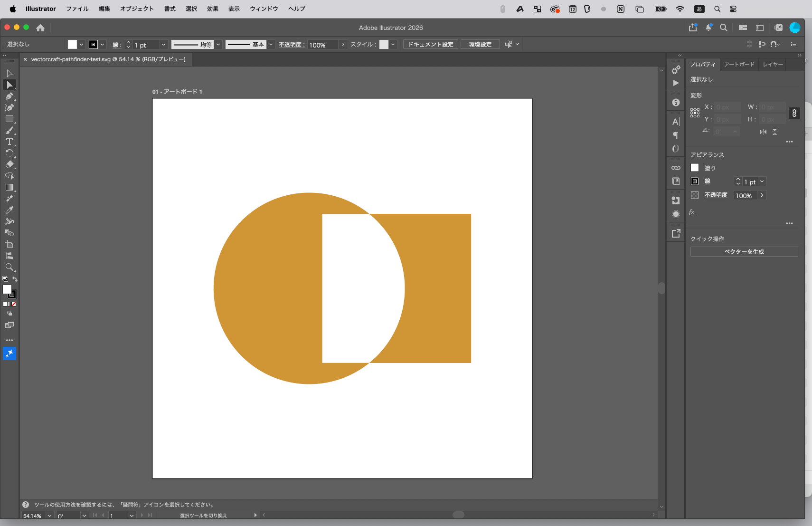Click the 不透明度 link in Properties panel
The width and height of the screenshot is (812, 526).
tap(716, 195)
